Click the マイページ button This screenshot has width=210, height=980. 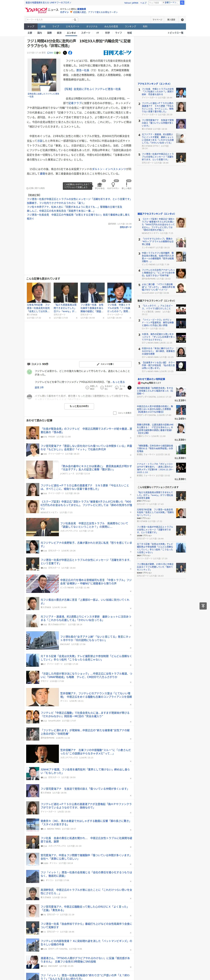coord(157,20)
